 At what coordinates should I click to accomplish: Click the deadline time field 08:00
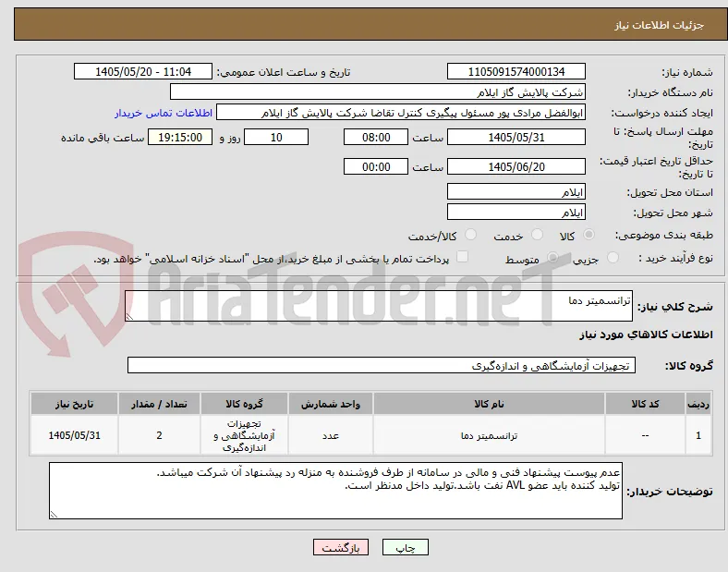point(376,138)
